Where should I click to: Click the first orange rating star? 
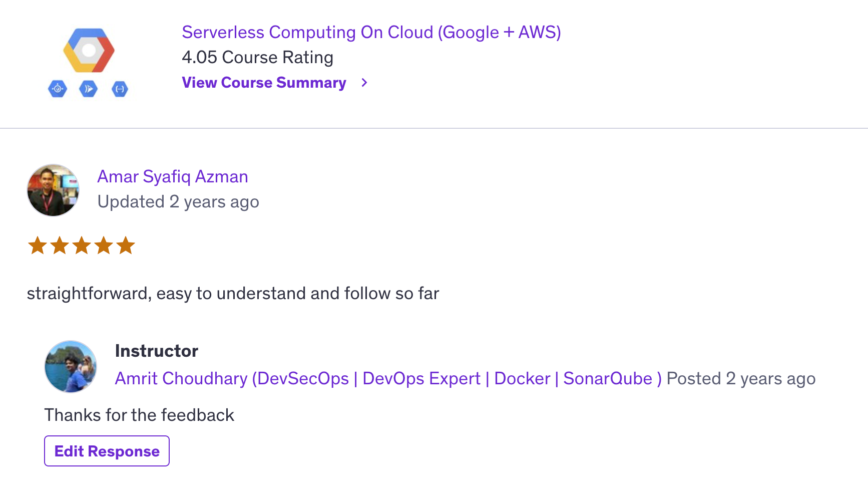(38, 246)
